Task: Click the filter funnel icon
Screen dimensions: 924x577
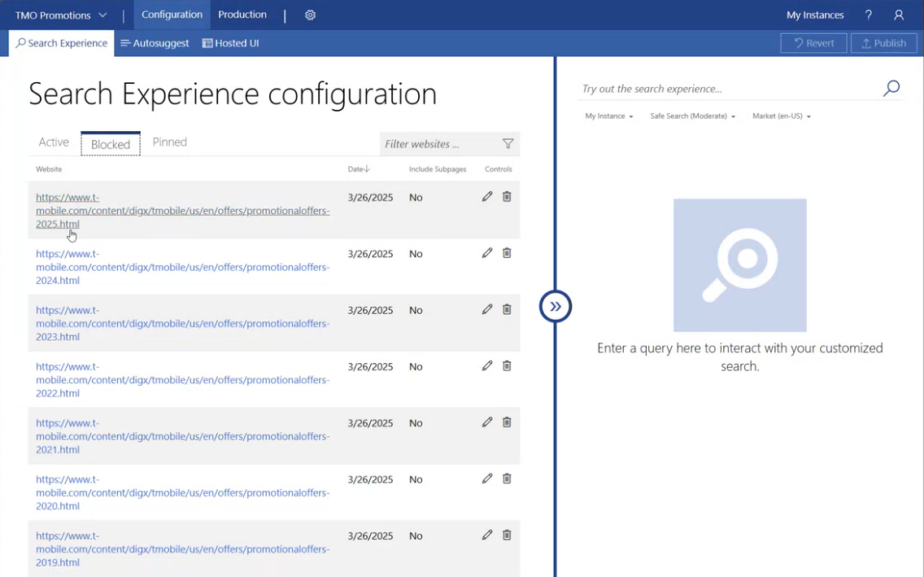Action: 508,144
